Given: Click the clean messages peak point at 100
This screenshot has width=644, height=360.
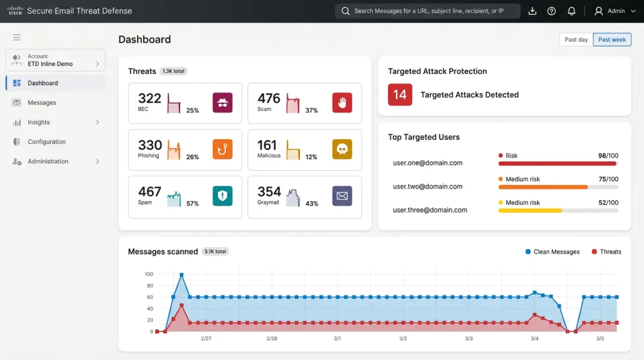Looking at the screenshot, I should click(x=181, y=275).
